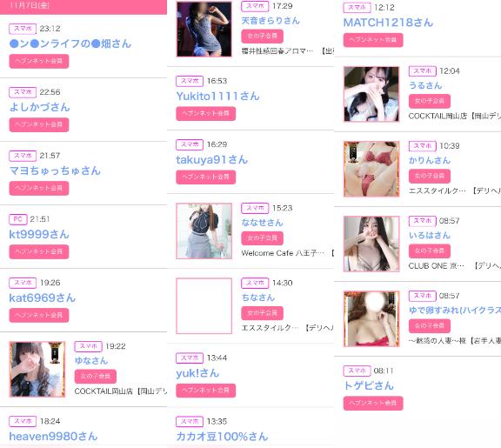
Task: Open kt9999さん user link
Action: (39, 234)
